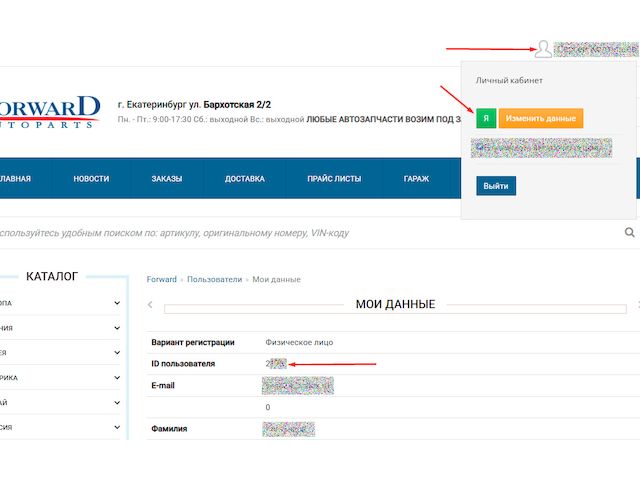Follow the Forward breadcrumb link
Image resolution: width=640 pixels, height=480 pixels.
point(161,279)
